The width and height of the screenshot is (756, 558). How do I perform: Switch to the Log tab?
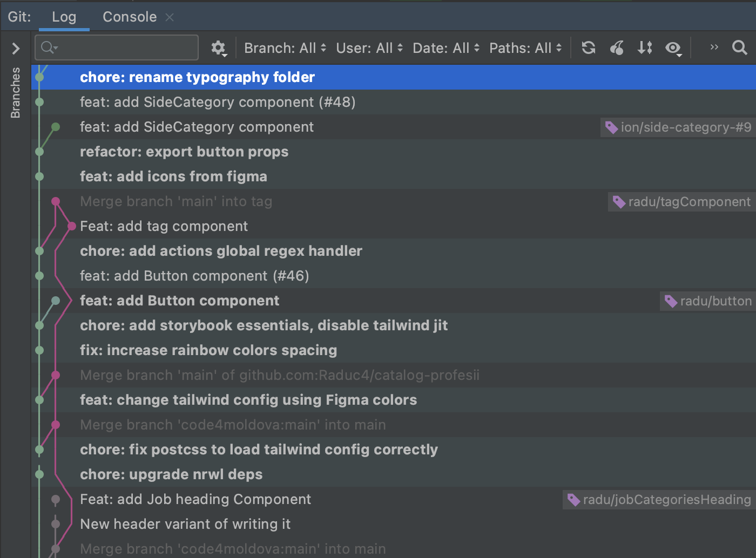pyautogui.click(x=64, y=16)
